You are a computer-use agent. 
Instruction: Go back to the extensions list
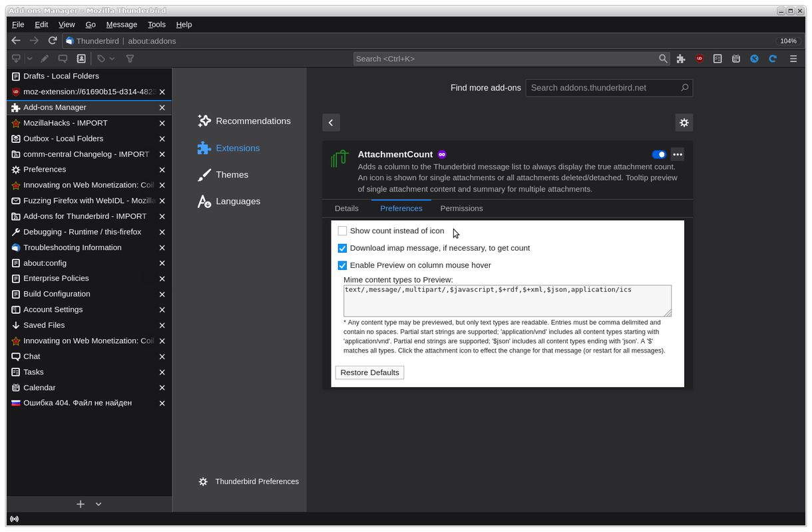click(x=331, y=122)
